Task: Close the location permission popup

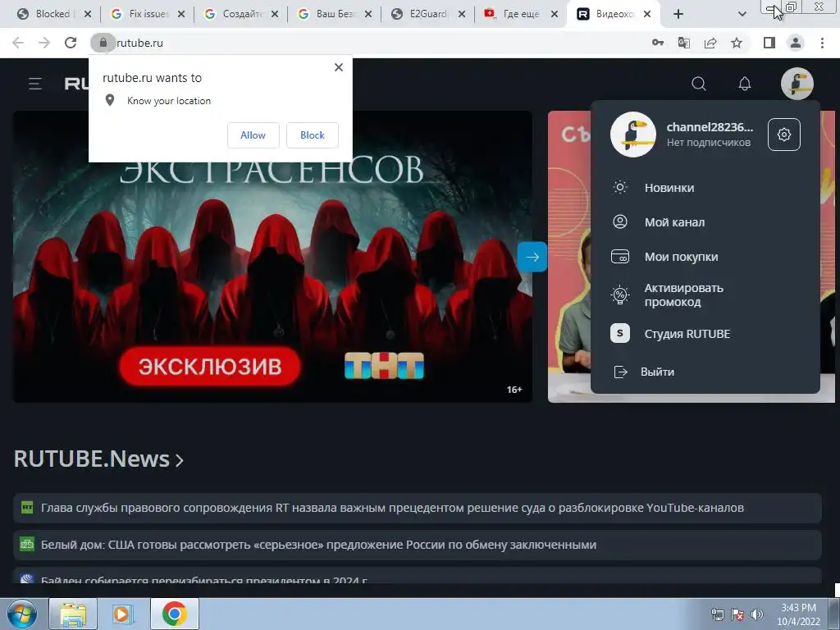Action: (x=339, y=67)
